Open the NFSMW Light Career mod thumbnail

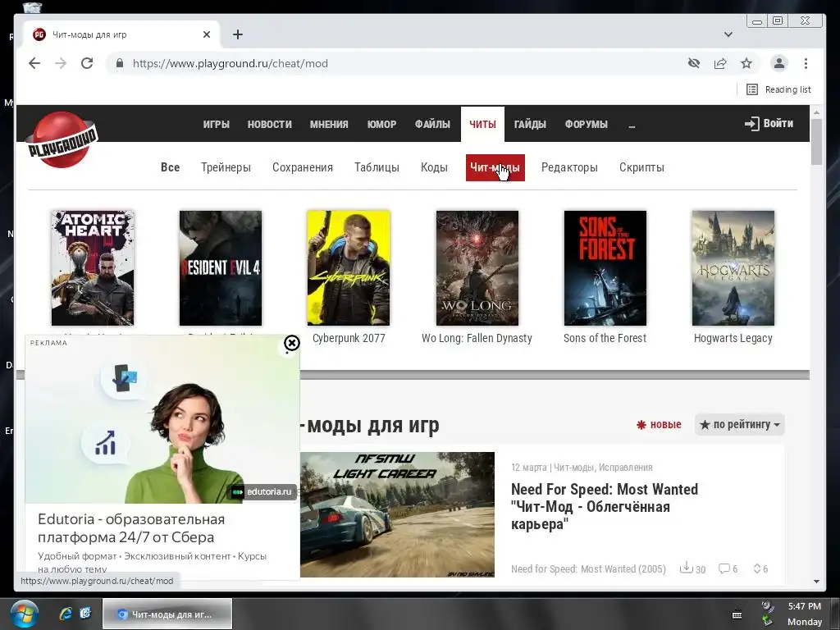[397, 514]
